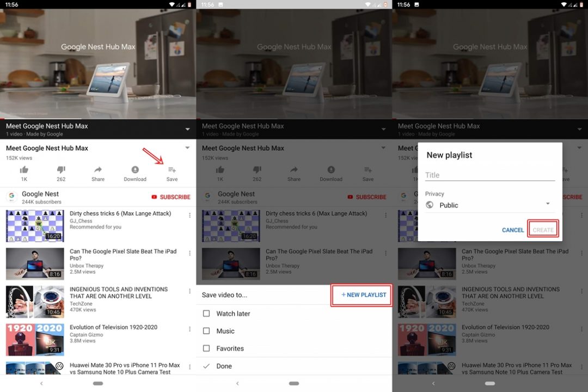This screenshot has width=588, height=392.
Task: Tap the 'Watch later' label in the save sheet
Action: pos(233,314)
